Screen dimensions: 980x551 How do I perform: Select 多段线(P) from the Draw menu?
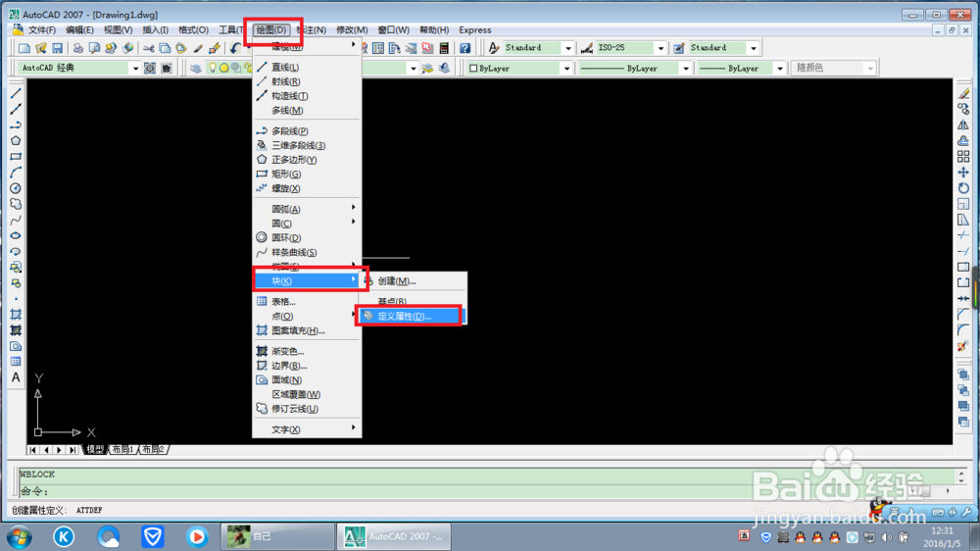click(306, 130)
